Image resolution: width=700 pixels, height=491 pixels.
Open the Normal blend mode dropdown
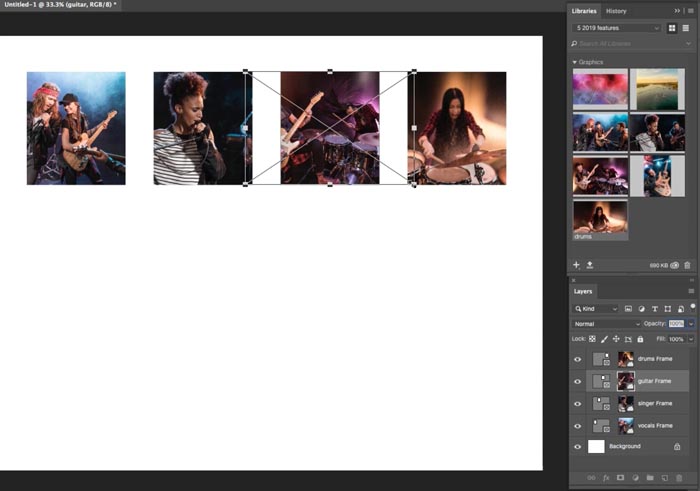pyautogui.click(x=606, y=324)
